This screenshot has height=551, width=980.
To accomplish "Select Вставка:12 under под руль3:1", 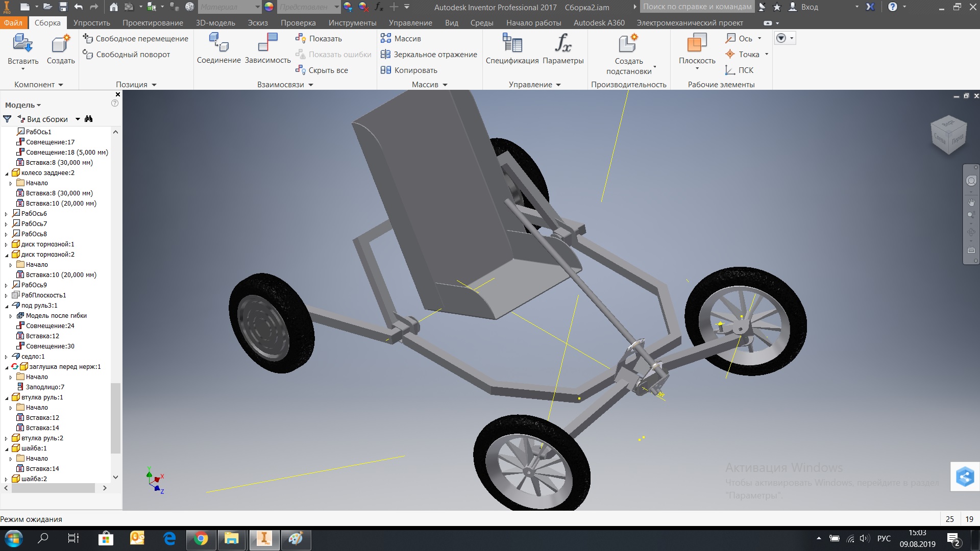I will click(38, 336).
